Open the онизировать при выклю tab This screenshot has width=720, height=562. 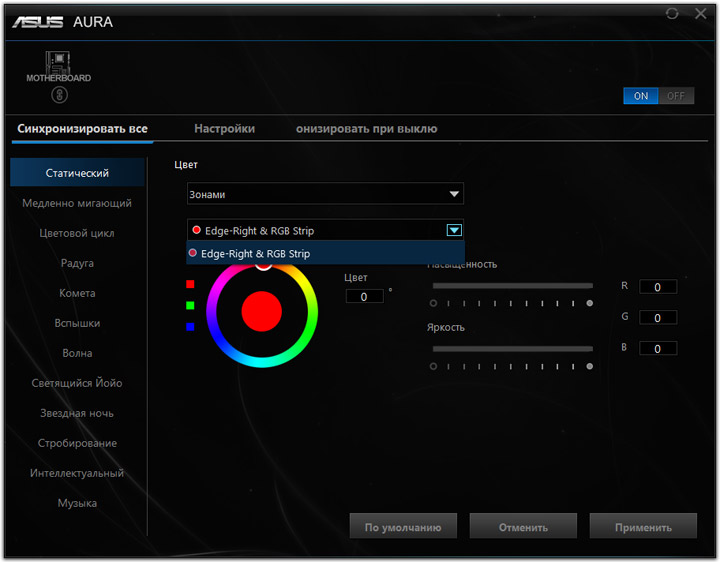pyautogui.click(x=366, y=129)
